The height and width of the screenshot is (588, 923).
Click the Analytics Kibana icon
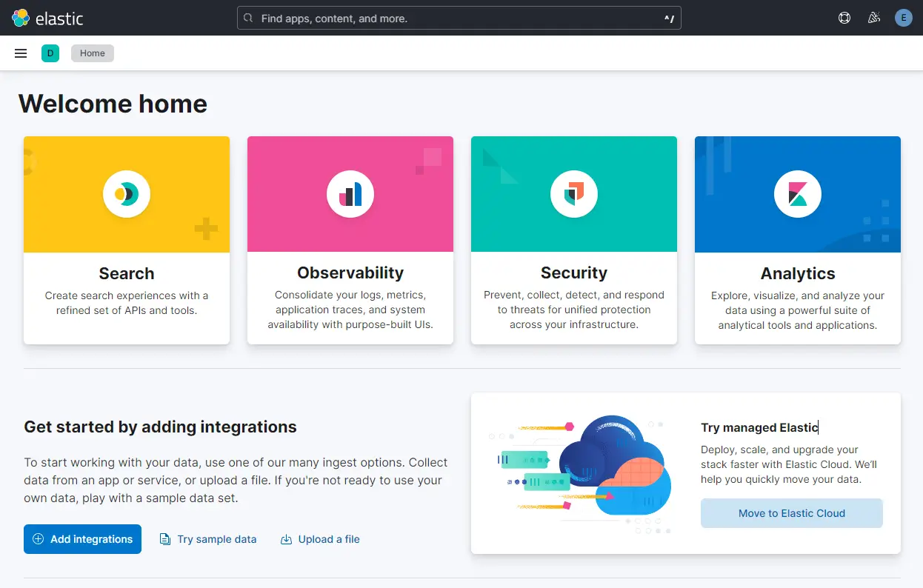[798, 194]
